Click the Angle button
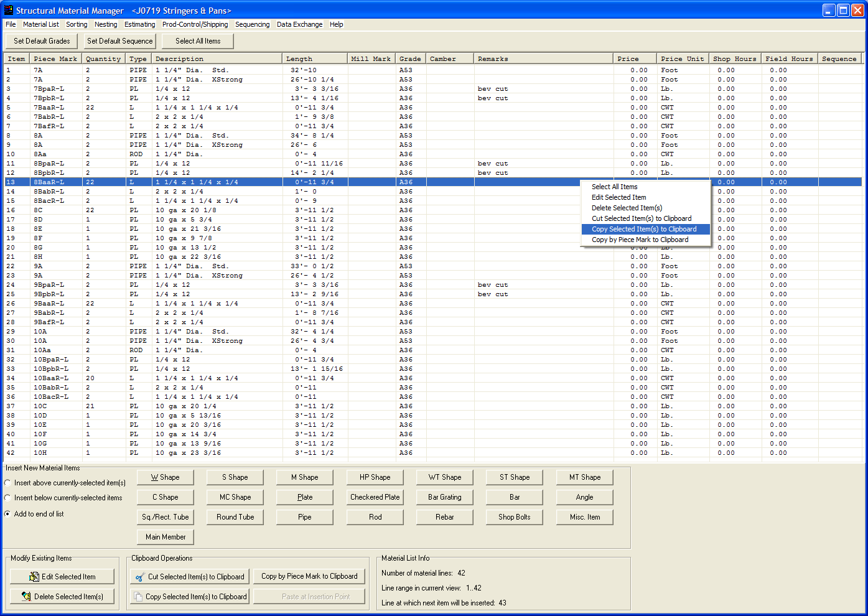The width and height of the screenshot is (868, 616). tap(585, 497)
